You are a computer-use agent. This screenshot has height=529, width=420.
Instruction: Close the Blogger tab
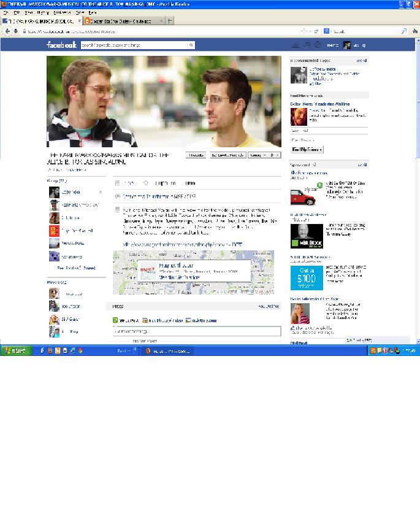pyautogui.click(x=161, y=21)
